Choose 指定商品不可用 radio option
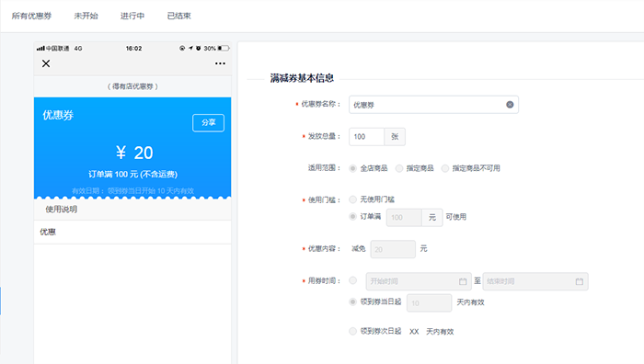644x364 pixels. (444, 168)
